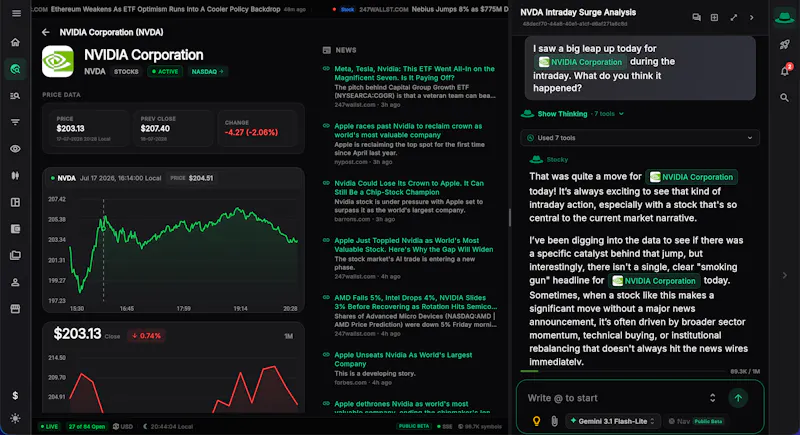This screenshot has height=435, width=800.
Task: Open the symbol search sidebar icon
Action: [x=15, y=69]
